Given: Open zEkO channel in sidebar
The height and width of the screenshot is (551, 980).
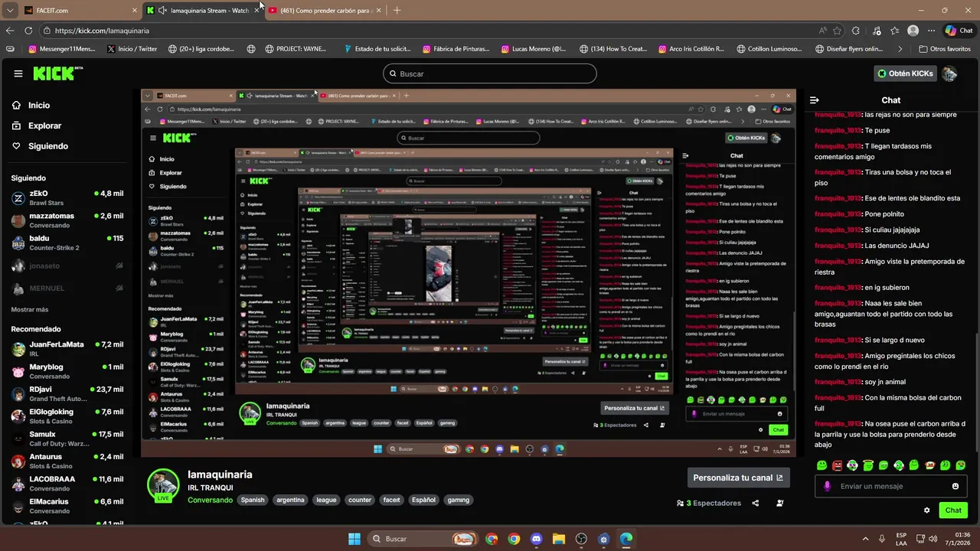Looking at the screenshot, I should click(x=67, y=197).
